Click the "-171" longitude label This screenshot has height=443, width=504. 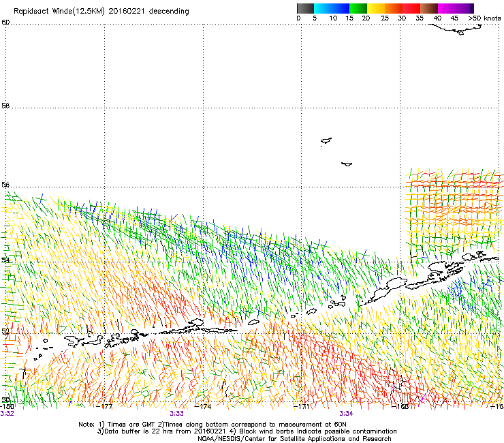[302, 406]
